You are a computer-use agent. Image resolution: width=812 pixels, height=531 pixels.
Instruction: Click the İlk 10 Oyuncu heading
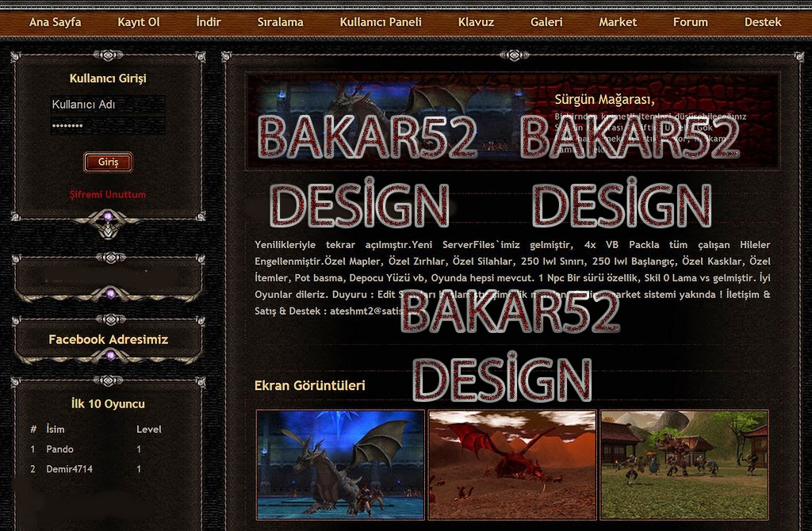pyautogui.click(x=108, y=403)
